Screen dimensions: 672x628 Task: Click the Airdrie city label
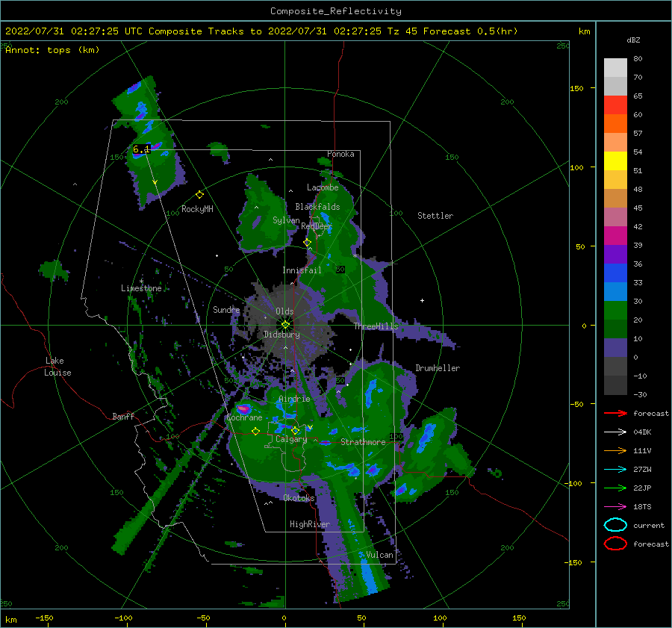click(294, 399)
